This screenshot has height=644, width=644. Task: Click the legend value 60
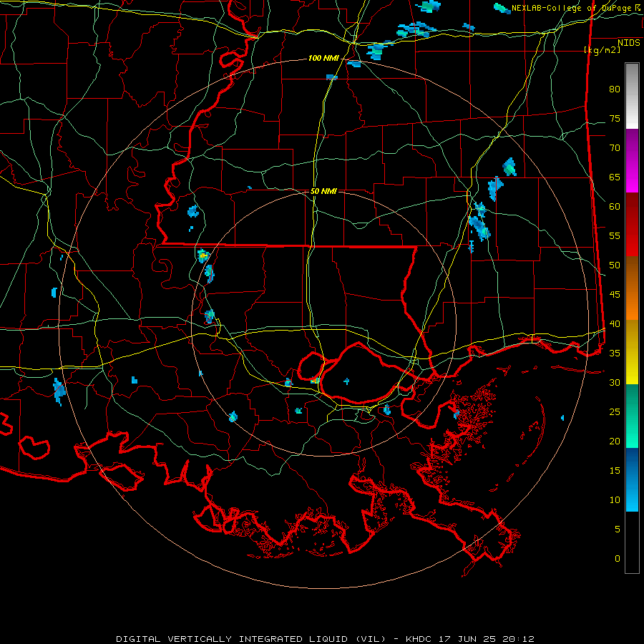click(x=615, y=207)
